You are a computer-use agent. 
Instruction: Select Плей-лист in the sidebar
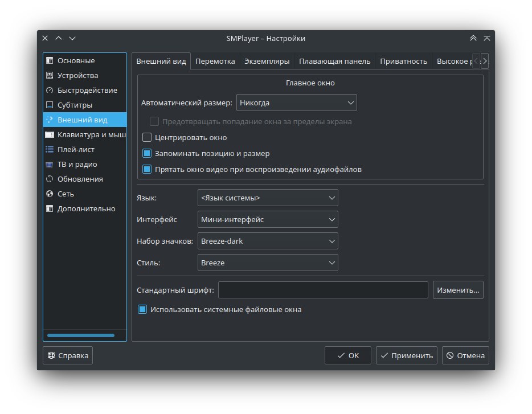(x=85, y=149)
